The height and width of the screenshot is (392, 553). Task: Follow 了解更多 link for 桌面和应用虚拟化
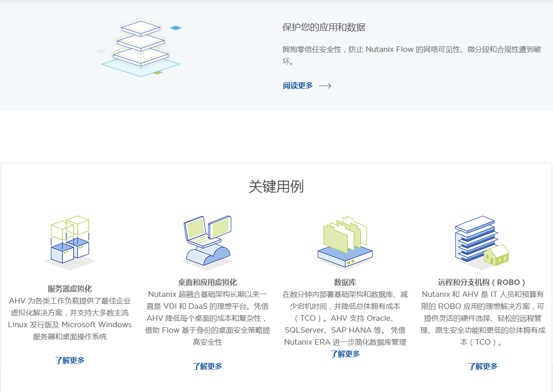pyautogui.click(x=207, y=366)
